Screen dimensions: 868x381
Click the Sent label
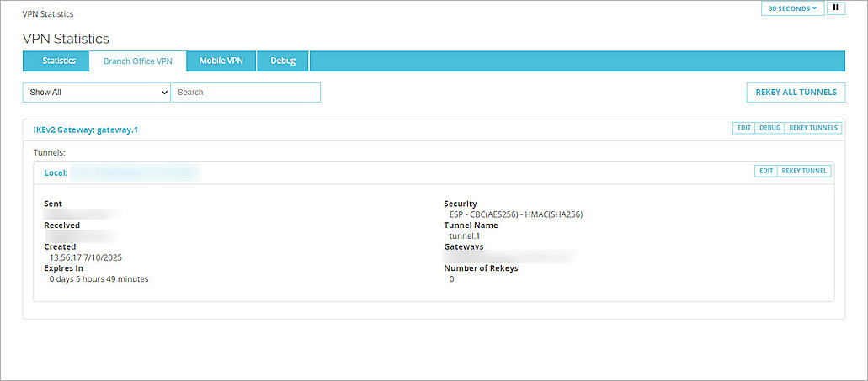tap(53, 204)
